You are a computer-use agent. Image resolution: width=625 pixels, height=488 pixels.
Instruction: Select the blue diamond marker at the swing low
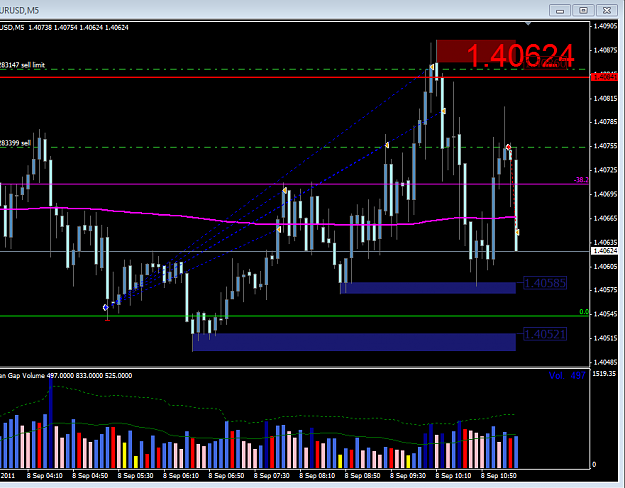(106, 307)
